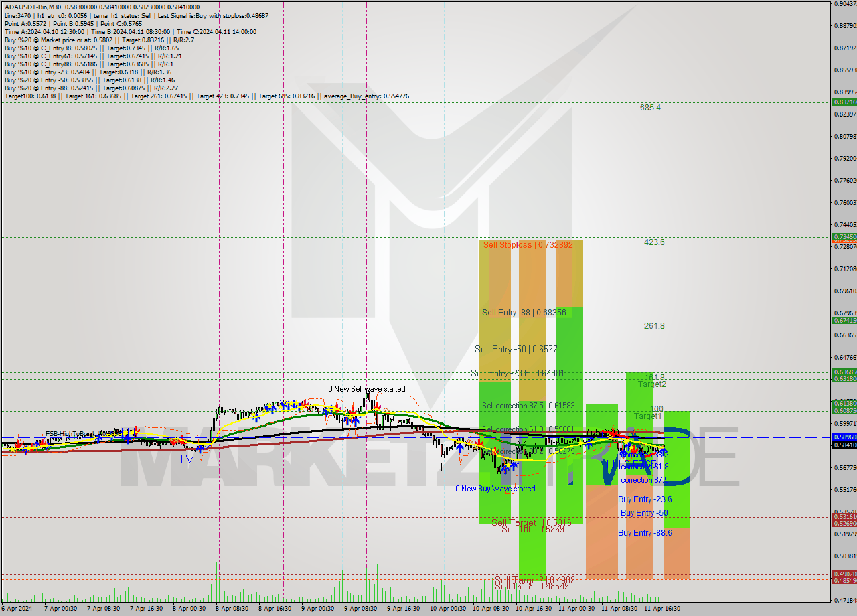Click '0 New Sell wave started' annotation
Viewport: 857px width, 616px height.
(x=366, y=389)
